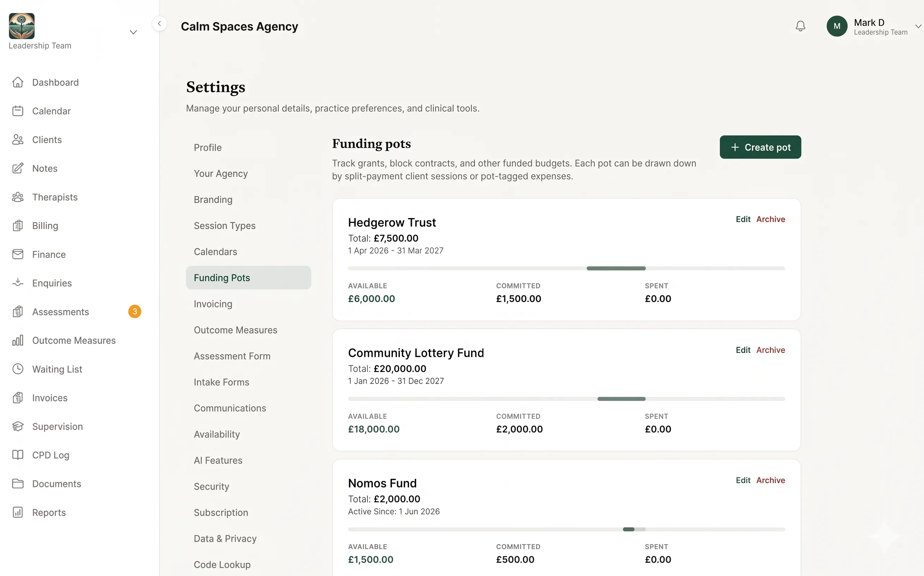Click Outcome Measures bar chart icon in sidebar
This screenshot has height=576, width=924.
point(18,340)
